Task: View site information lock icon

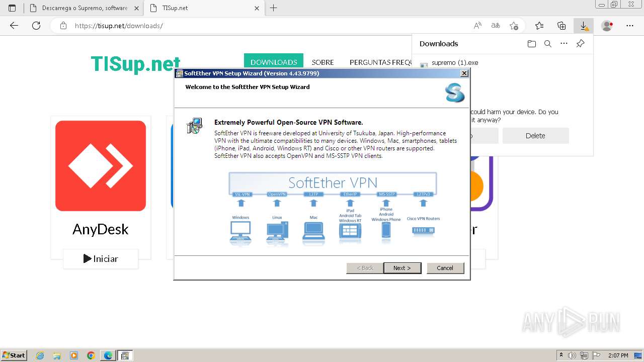Action: pos(63,26)
